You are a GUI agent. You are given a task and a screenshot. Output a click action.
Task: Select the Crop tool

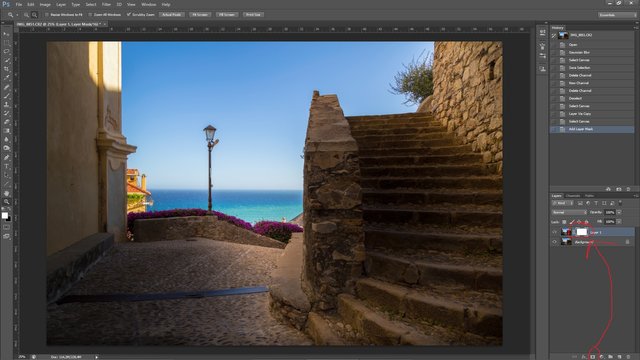pos(6,69)
